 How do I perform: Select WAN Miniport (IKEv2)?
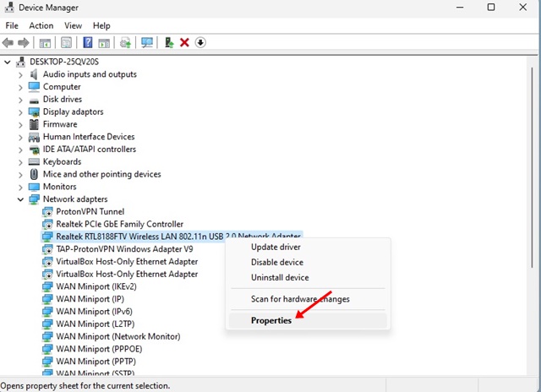pos(96,286)
